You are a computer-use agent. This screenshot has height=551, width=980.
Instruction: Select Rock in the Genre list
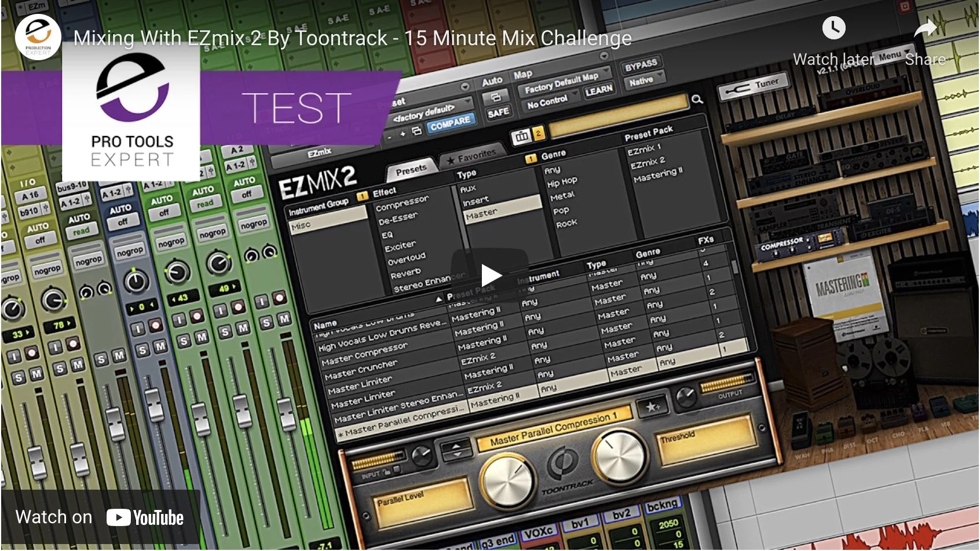(566, 223)
